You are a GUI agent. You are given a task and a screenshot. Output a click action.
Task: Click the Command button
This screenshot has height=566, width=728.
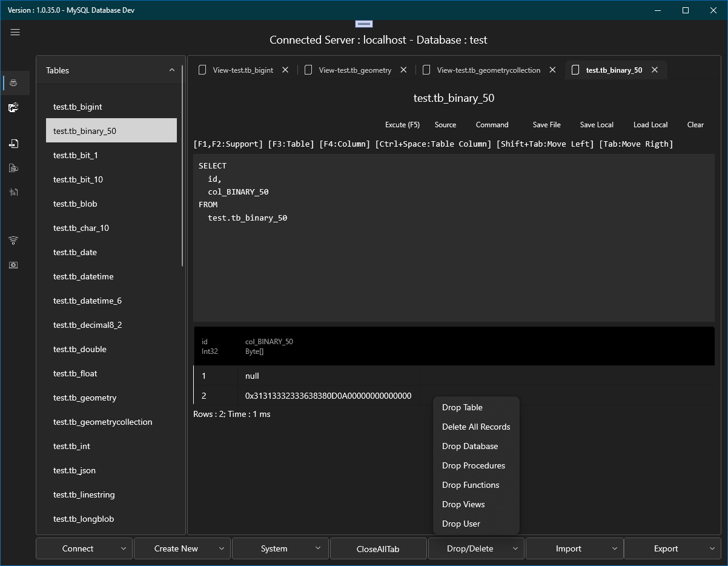click(492, 125)
